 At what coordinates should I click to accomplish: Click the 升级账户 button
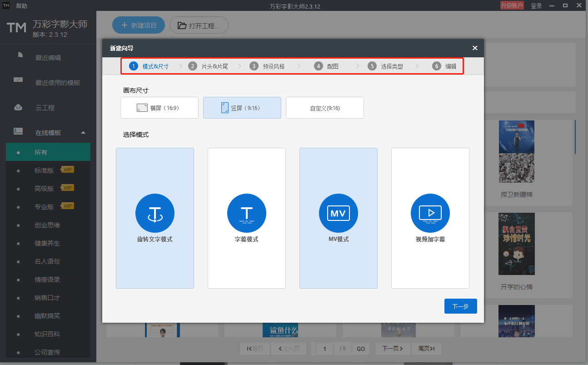click(x=512, y=5)
